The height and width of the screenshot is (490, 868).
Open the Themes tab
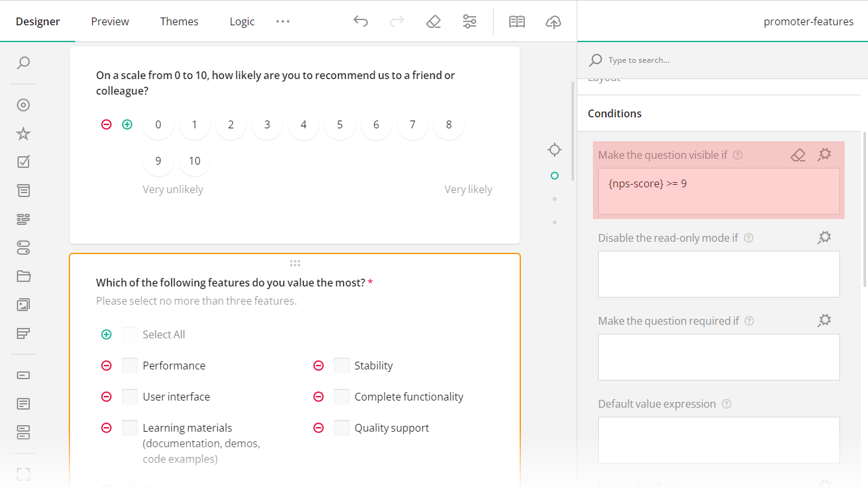click(179, 21)
